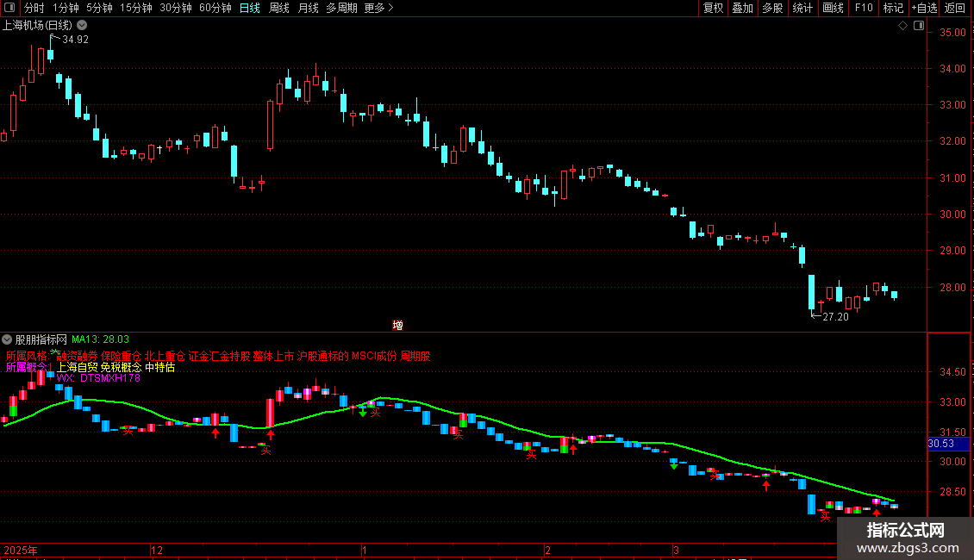Viewport: 974px width, 560px height.
Task: Select the 1分钟 period
Action: click(66, 8)
